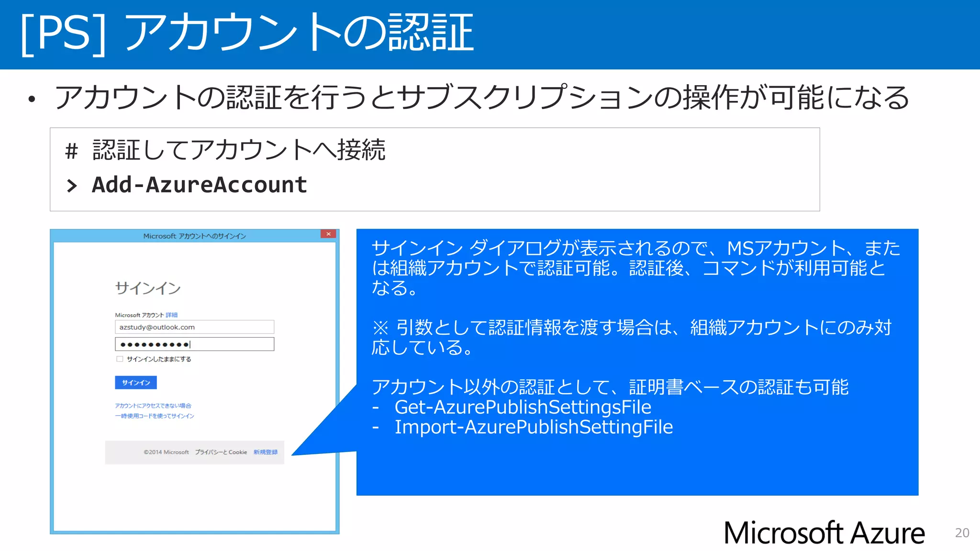Click the comment line 認証してアカウントへ接続
The width and height of the screenshot is (980, 551).
click(239, 150)
